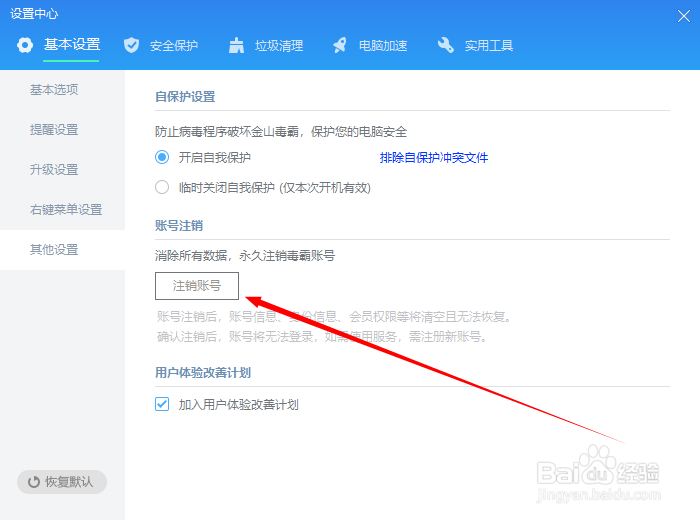Click the 用户体验改善计划 section heading
This screenshot has width=700, height=520.
[x=203, y=372]
